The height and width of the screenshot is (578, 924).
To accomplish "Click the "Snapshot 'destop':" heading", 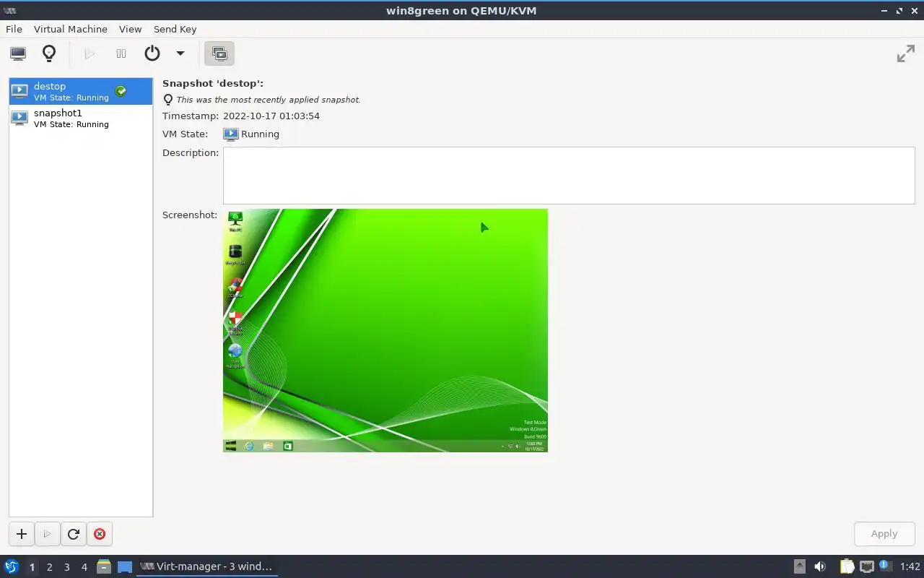I will [213, 83].
